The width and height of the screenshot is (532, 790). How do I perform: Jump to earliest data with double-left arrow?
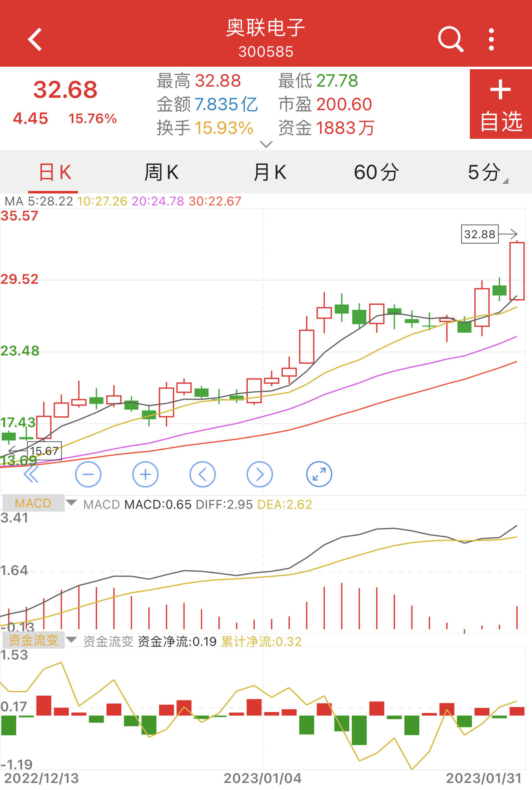point(31,474)
